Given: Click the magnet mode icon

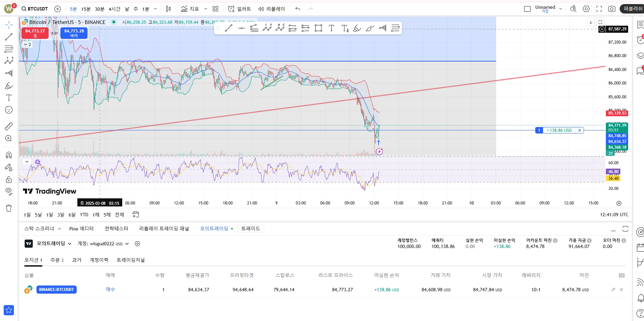Looking at the screenshot, I should [9, 155].
